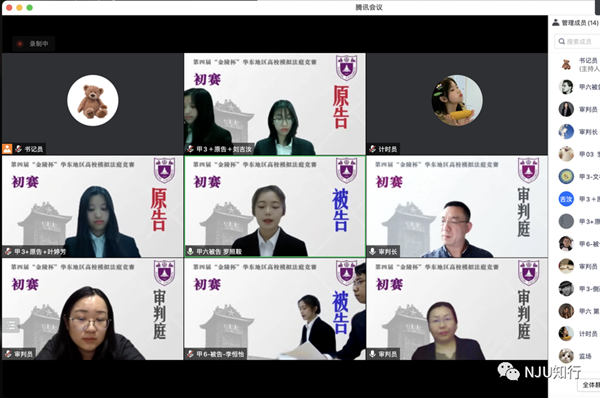This screenshot has width=600, height=398.
Task: Select 监场 name in the member list
Action: tap(585, 356)
